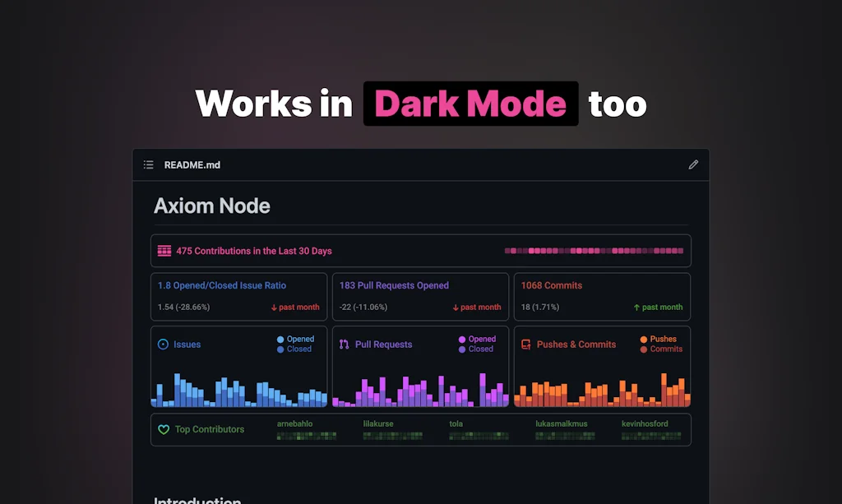Click the pink contributions grid icon
Screen dimensions: 842x504
(164, 251)
